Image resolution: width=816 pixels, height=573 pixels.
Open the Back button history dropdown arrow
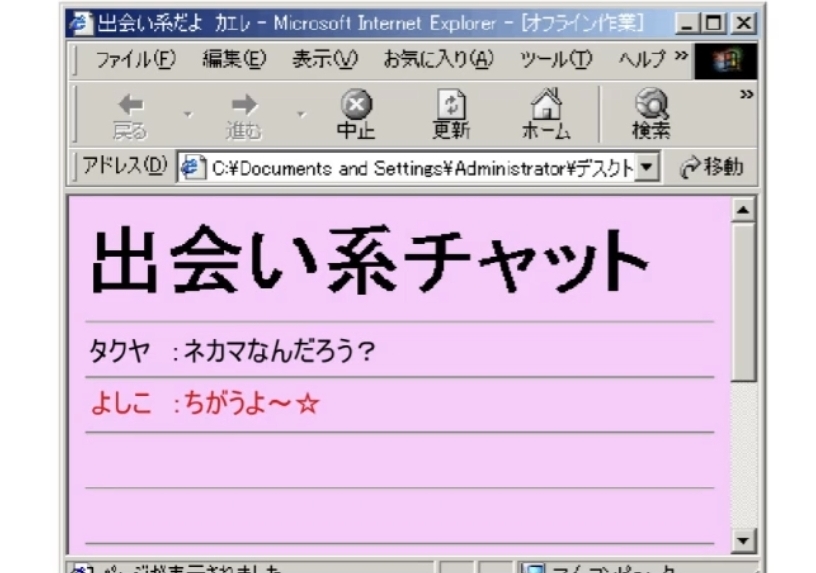tap(187, 115)
